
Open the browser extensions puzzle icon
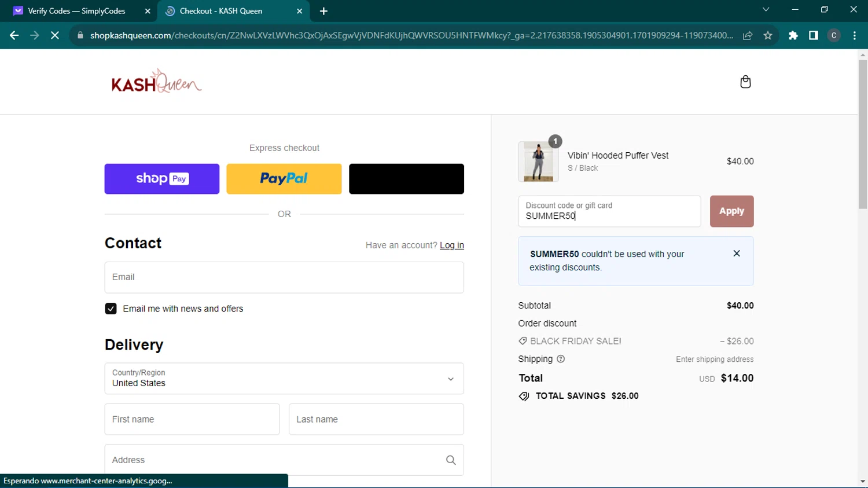tap(793, 35)
